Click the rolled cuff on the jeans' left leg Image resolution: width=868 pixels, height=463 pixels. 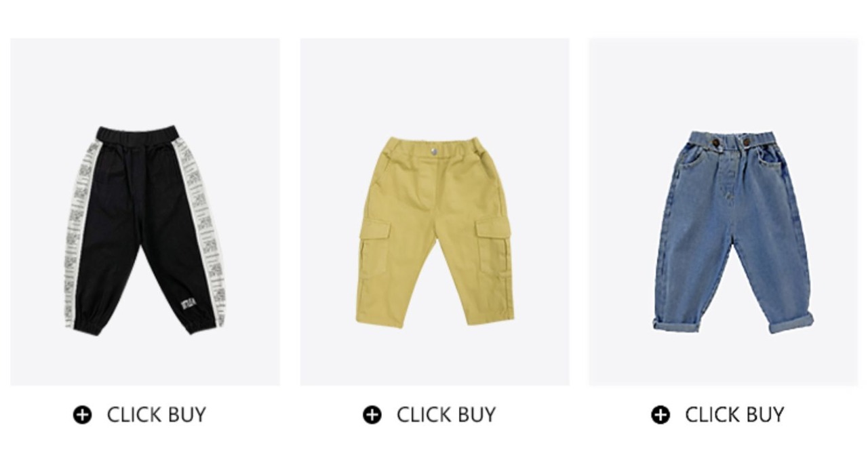676,325
